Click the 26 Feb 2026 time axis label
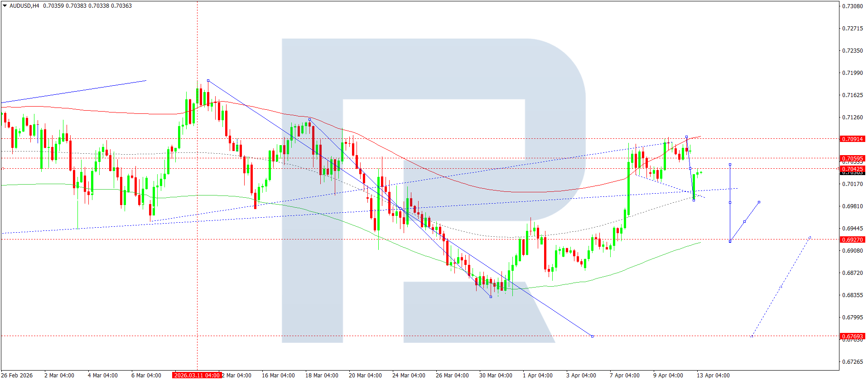868x381 pixels. pos(17,375)
